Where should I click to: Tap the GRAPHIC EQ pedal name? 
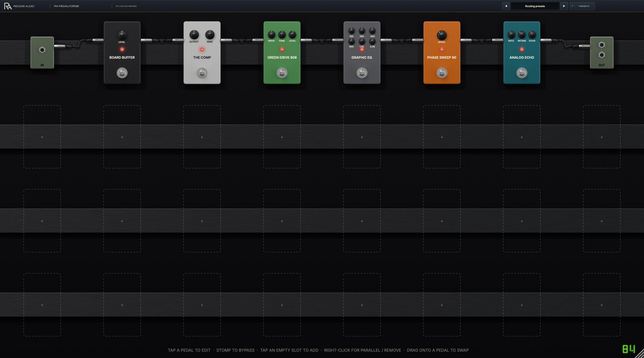coord(362,58)
